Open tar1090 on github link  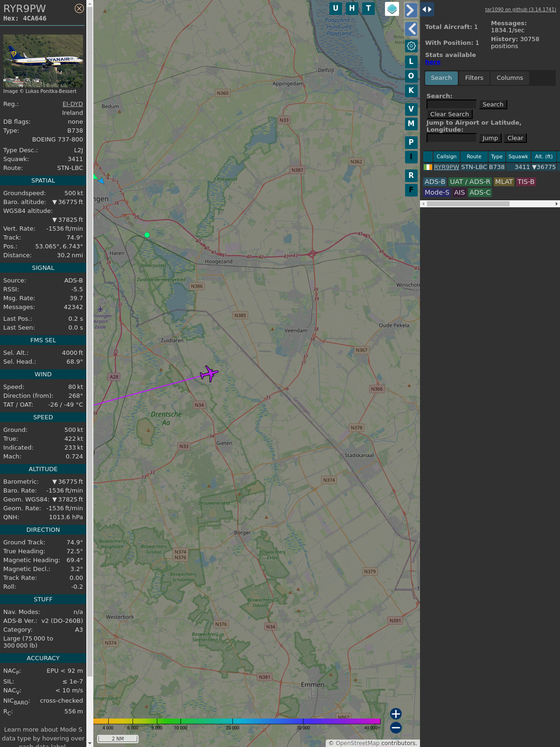520,9
